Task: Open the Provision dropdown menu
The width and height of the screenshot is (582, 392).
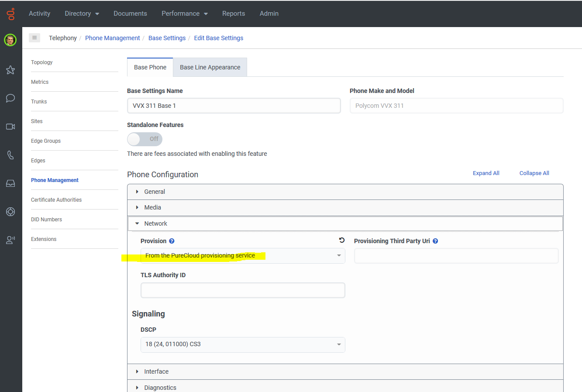Action: point(243,256)
